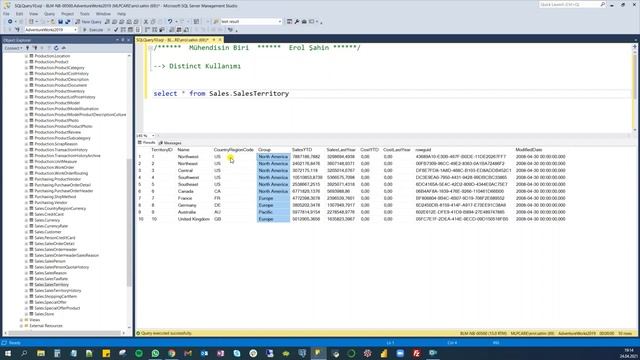This screenshot has height=360, width=640.
Task: Expand the External Resources folder node
Action: [x=21, y=326]
